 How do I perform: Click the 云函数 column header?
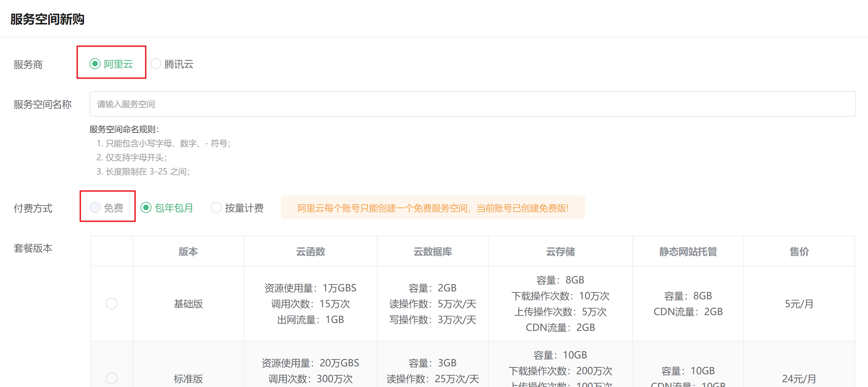310,251
